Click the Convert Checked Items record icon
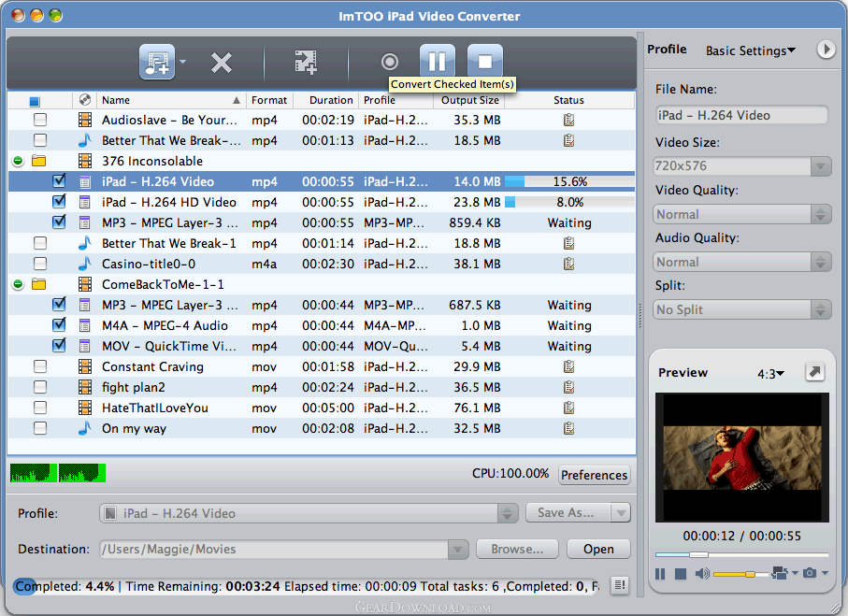848x616 pixels. (389, 62)
